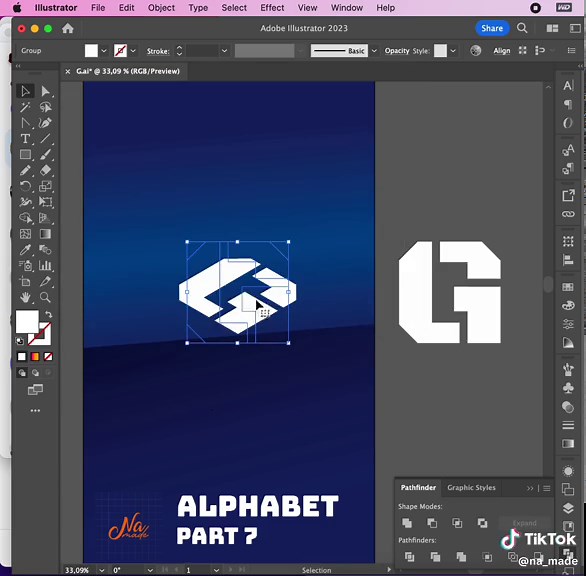Click the white Fill color box
Image resolution: width=586 pixels, height=576 pixels.
pyautogui.click(x=27, y=321)
